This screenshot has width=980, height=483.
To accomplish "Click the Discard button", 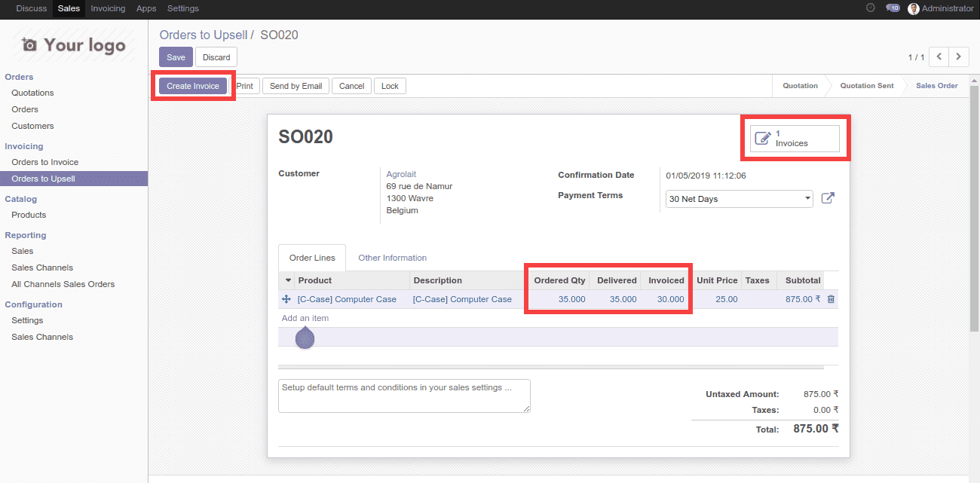I will (216, 57).
